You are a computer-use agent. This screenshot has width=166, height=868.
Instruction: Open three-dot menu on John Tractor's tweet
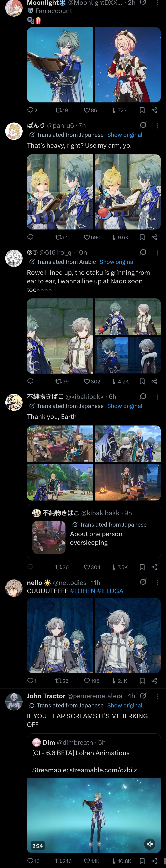[157, 696]
